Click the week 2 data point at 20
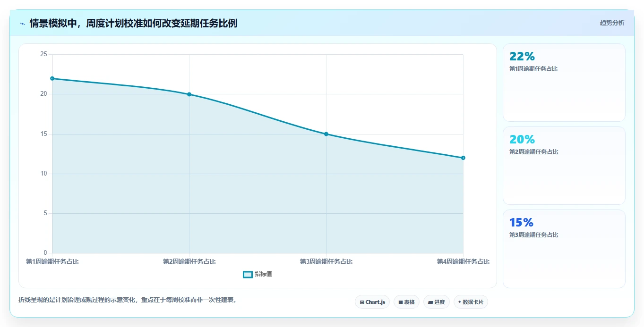 (x=189, y=94)
